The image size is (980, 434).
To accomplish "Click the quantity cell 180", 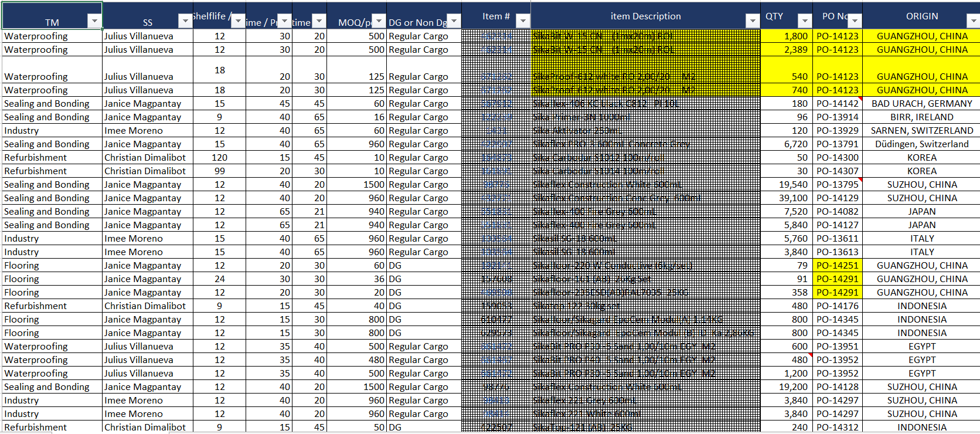I will pyautogui.click(x=787, y=104).
